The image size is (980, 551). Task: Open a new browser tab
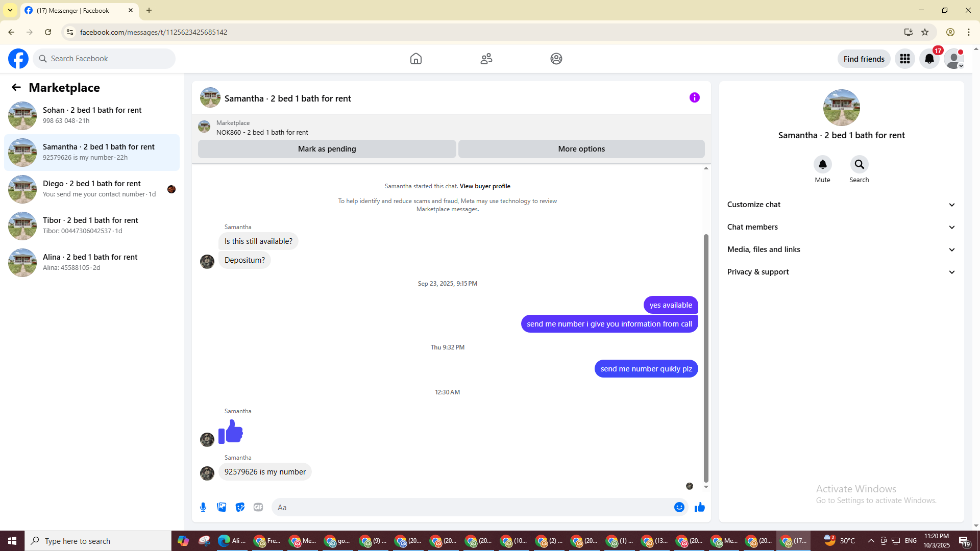pyautogui.click(x=149, y=10)
